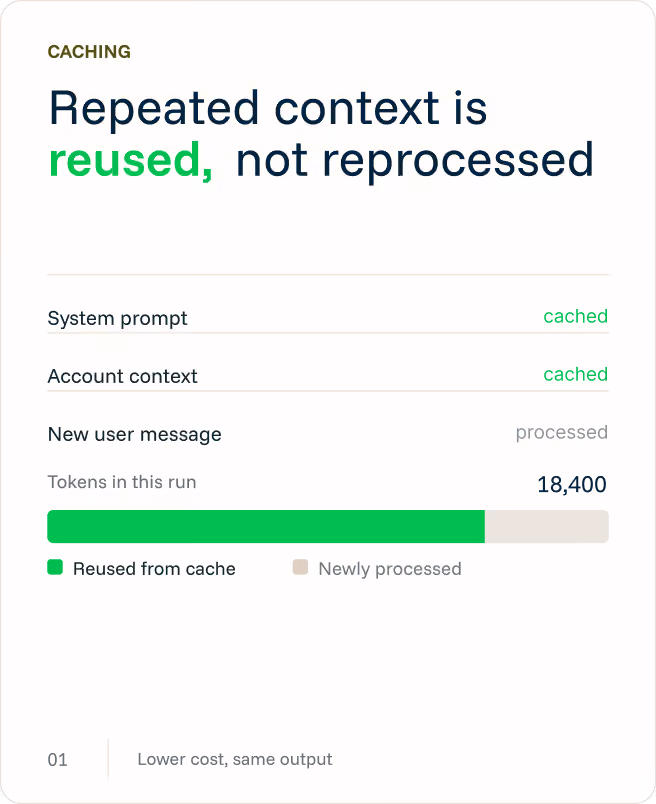Select the New user message row
The width and height of the screenshot is (656, 804).
[x=328, y=434]
